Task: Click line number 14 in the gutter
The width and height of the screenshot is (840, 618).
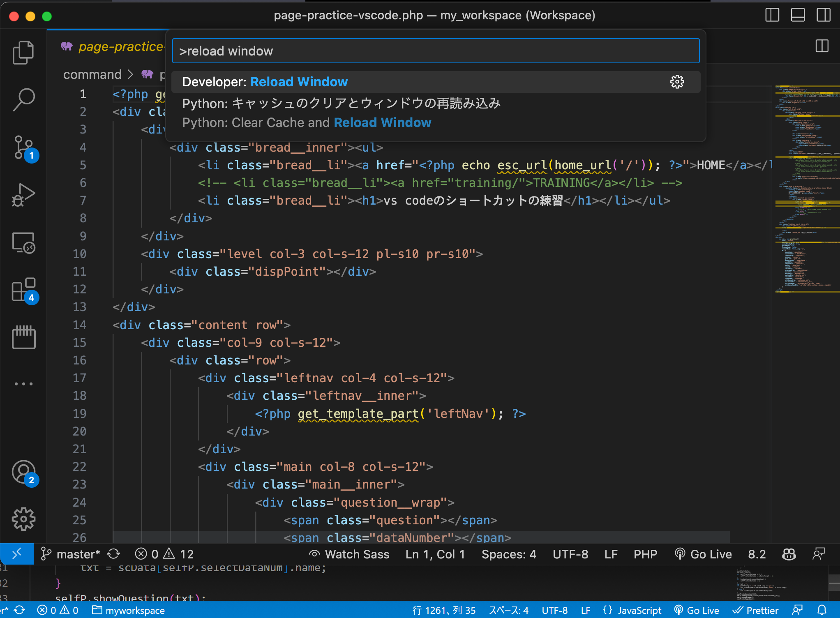Action: [x=79, y=325]
